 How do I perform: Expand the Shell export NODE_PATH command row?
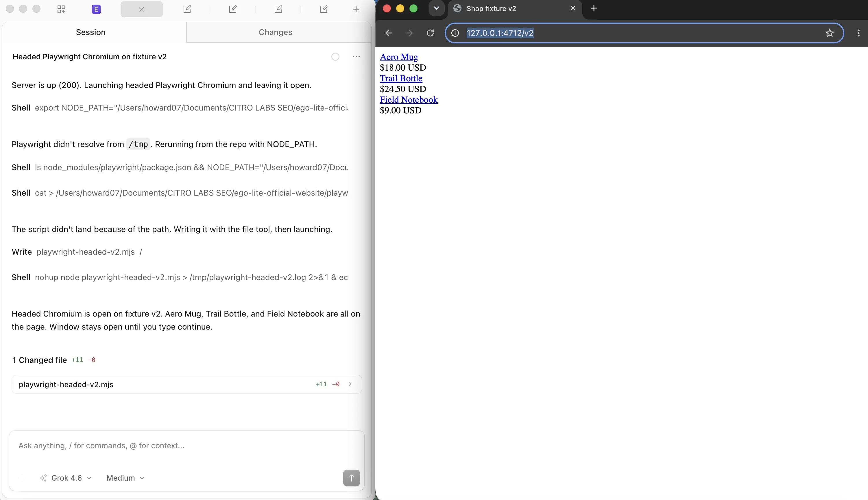click(x=180, y=108)
